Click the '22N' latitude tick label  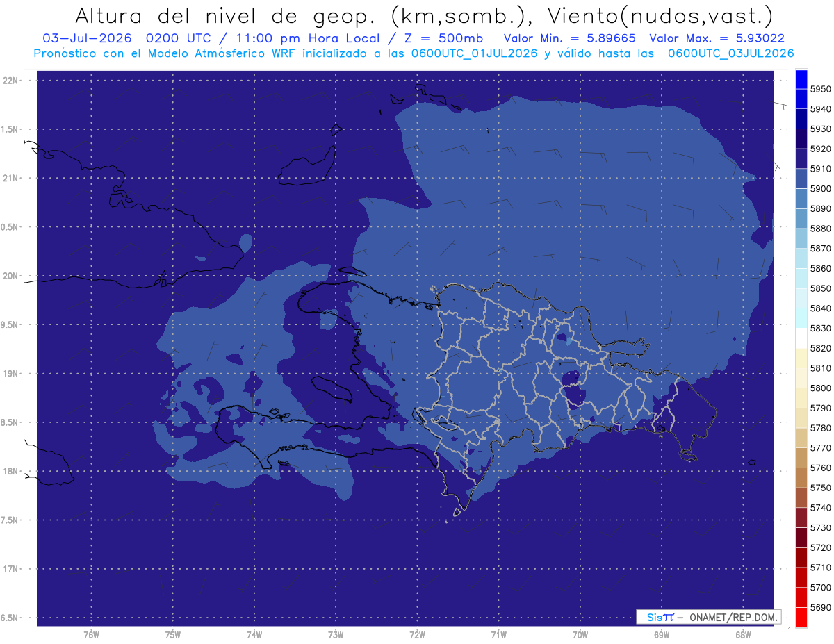coord(10,81)
